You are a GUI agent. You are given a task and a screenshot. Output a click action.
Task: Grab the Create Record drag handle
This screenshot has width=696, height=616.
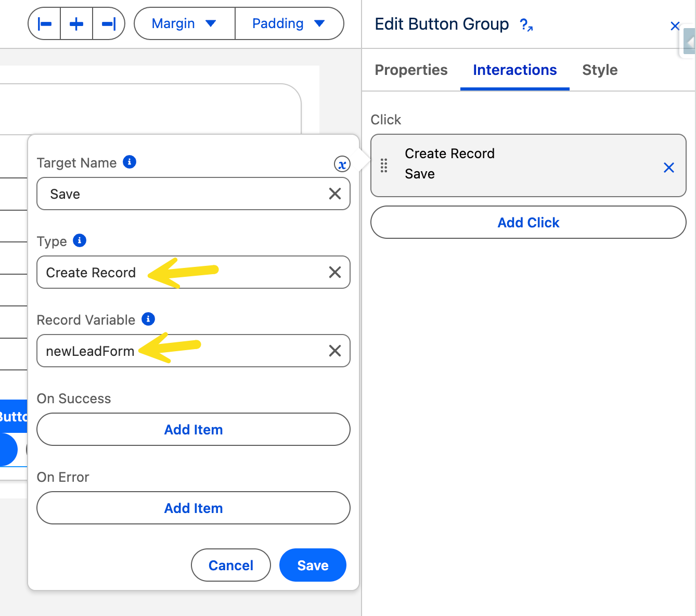384,165
